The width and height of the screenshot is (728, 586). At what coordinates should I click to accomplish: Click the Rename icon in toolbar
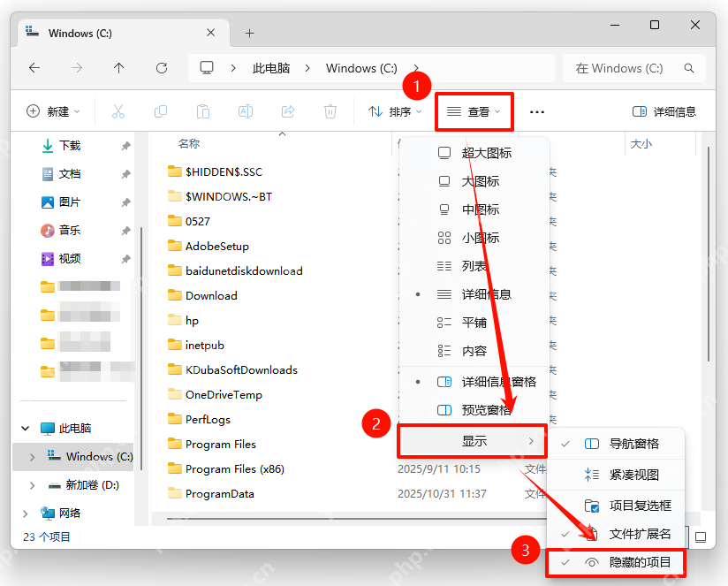(245, 111)
